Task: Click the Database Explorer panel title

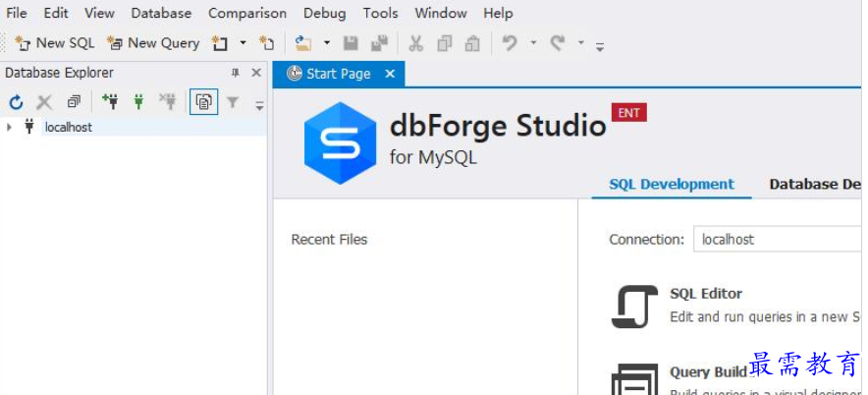Action: coord(59,73)
